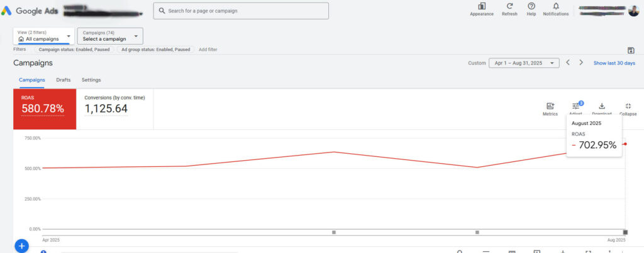
Task: Refresh the page using Refresh icon
Action: [509, 7]
